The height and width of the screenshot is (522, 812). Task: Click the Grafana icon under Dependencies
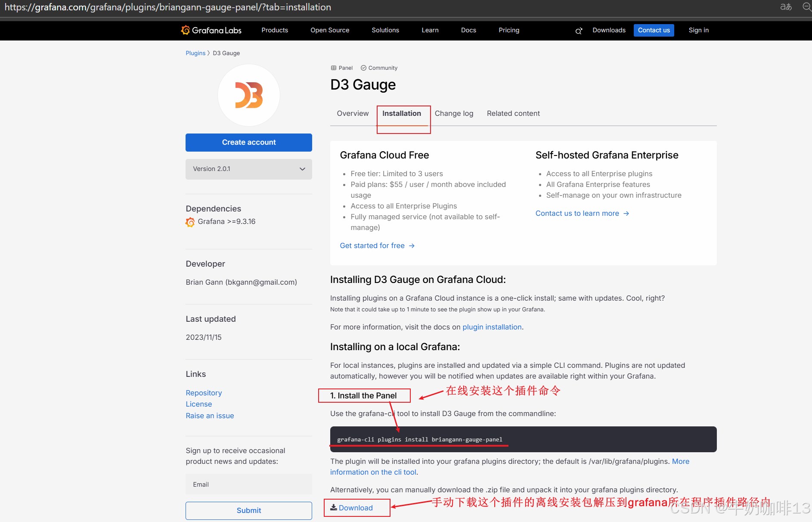[x=190, y=222]
